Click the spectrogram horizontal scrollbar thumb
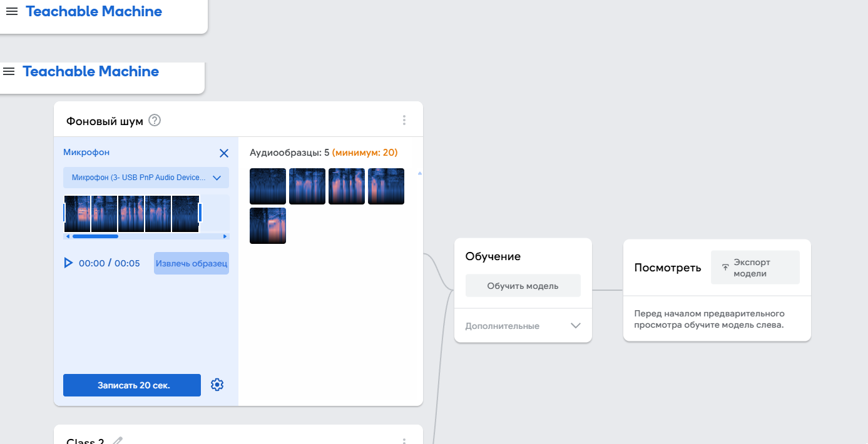This screenshot has width=868, height=444. click(95, 236)
